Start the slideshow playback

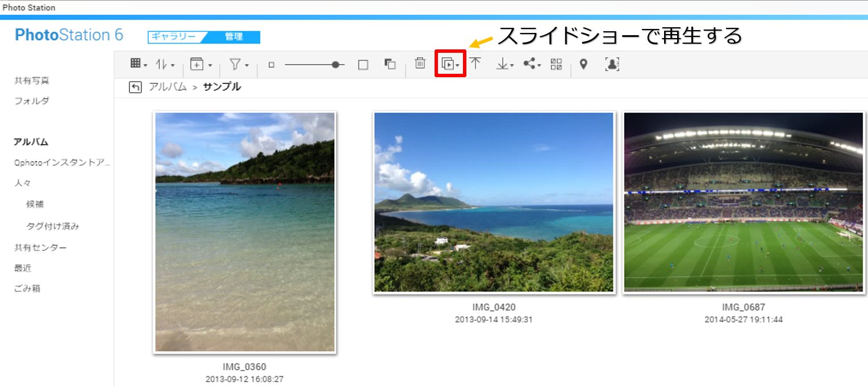(x=450, y=64)
